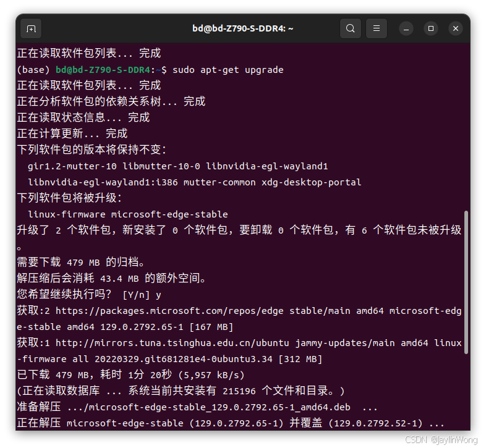Screen dimensions: 486x448
Task: Click the package name gir1.2-mutter-10
Action: (x=72, y=166)
